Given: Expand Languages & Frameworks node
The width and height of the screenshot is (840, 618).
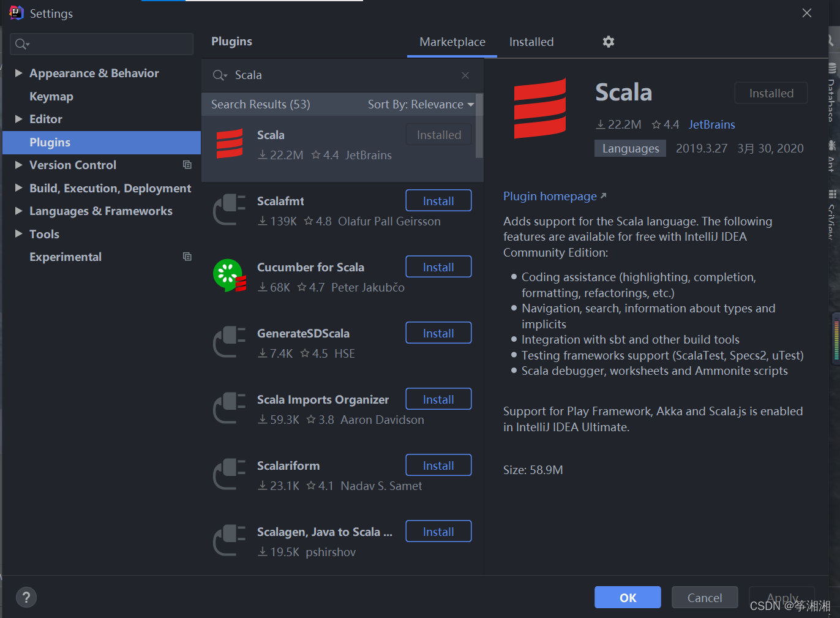Looking at the screenshot, I should (18, 211).
